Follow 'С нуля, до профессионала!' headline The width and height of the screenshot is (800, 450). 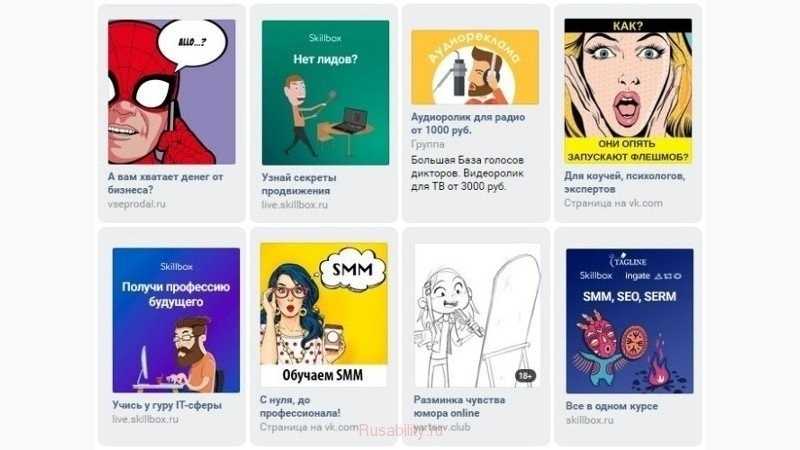pyautogui.click(x=300, y=406)
